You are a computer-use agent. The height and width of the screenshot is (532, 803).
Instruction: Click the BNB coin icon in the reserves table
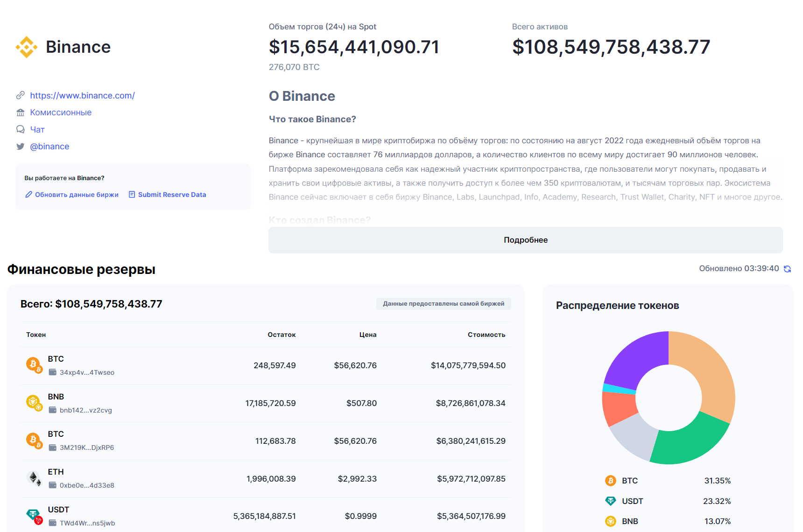point(33,401)
